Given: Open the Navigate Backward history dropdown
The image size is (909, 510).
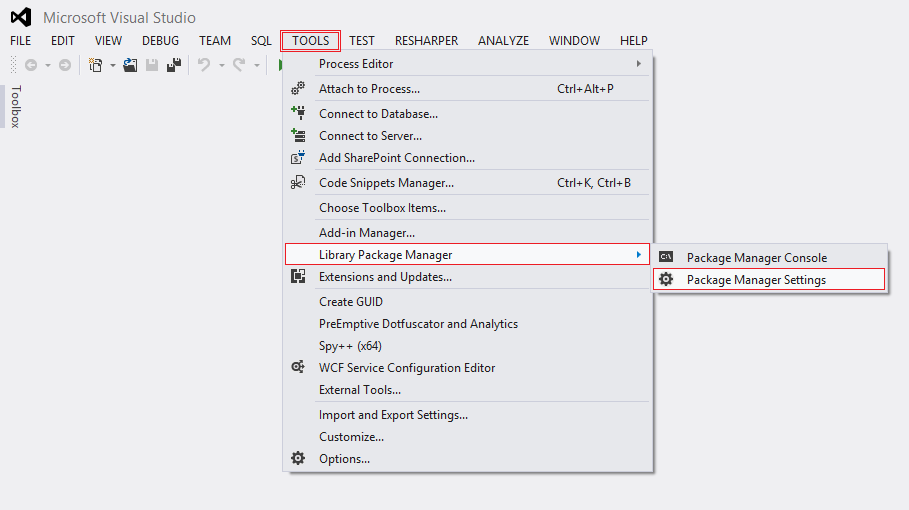Looking at the screenshot, I should tap(48, 65).
